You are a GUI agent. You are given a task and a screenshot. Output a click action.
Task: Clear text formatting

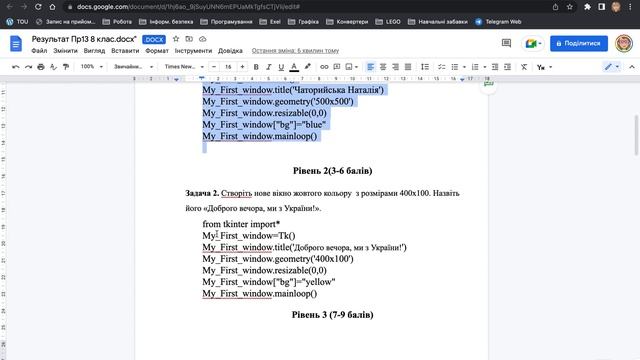point(524,67)
